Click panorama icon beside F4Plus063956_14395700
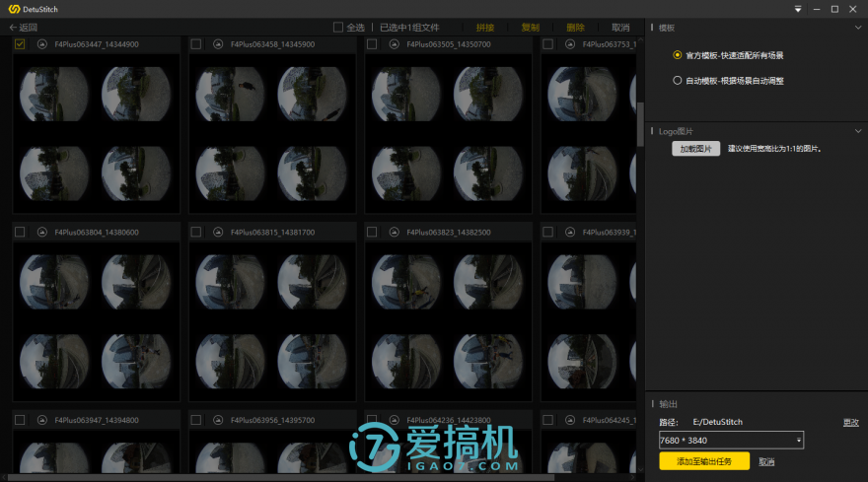The height and width of the screenshot is (482, 868). 218,420
